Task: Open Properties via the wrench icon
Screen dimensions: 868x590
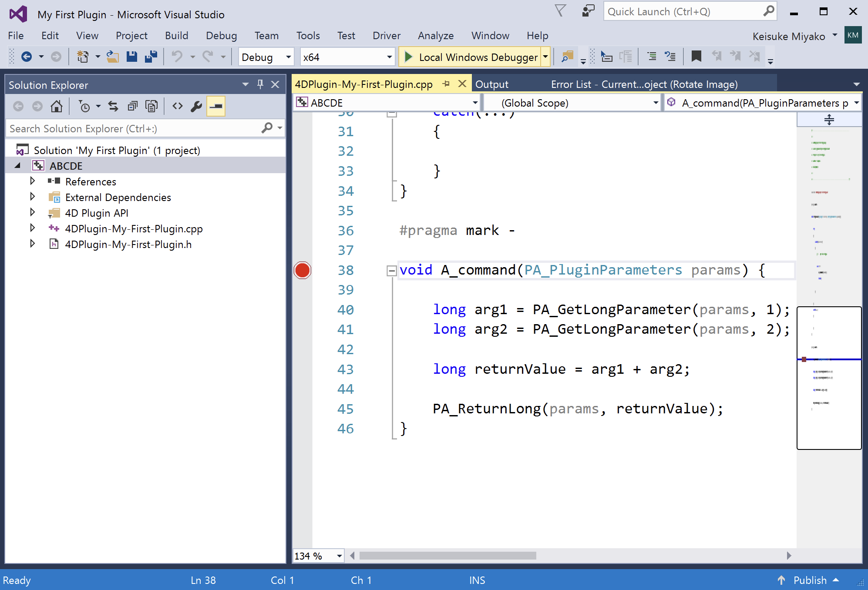Action: pos(196,106)
